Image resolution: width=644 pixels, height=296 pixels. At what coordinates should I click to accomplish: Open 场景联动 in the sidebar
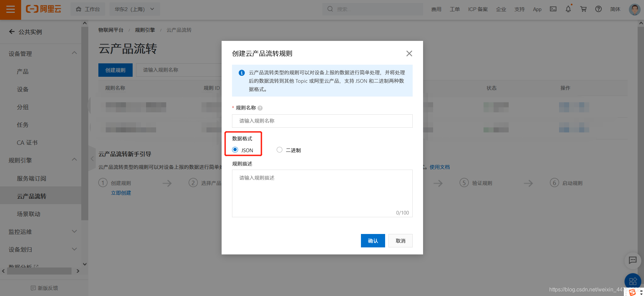click(29, 214)
